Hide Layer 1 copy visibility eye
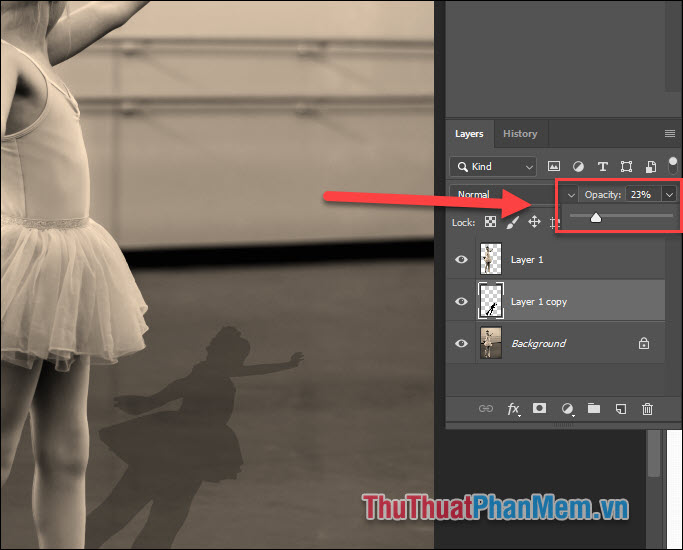683x550 pixels. (461, 302)
